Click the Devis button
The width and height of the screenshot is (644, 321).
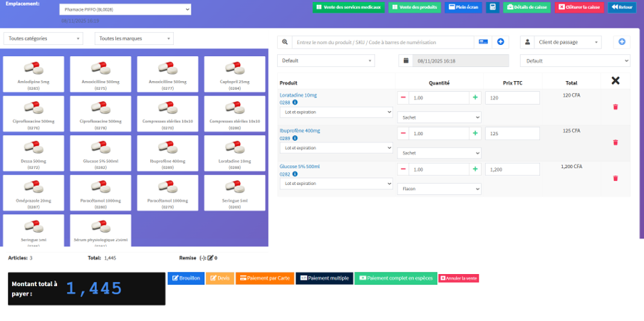tap(219, 278)
